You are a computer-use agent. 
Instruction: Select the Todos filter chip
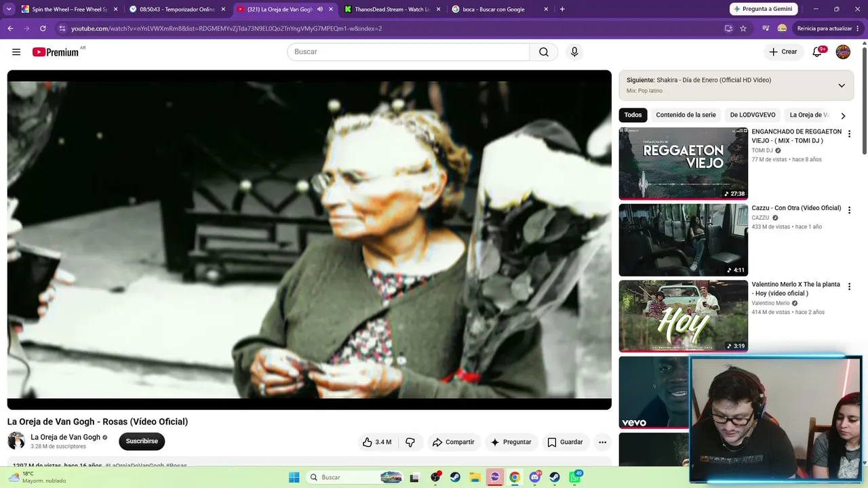(x=633, y=115)
